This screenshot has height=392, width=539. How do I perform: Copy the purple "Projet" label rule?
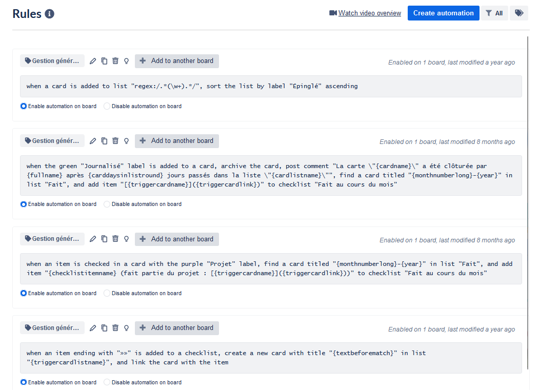[x=104, y=239]
